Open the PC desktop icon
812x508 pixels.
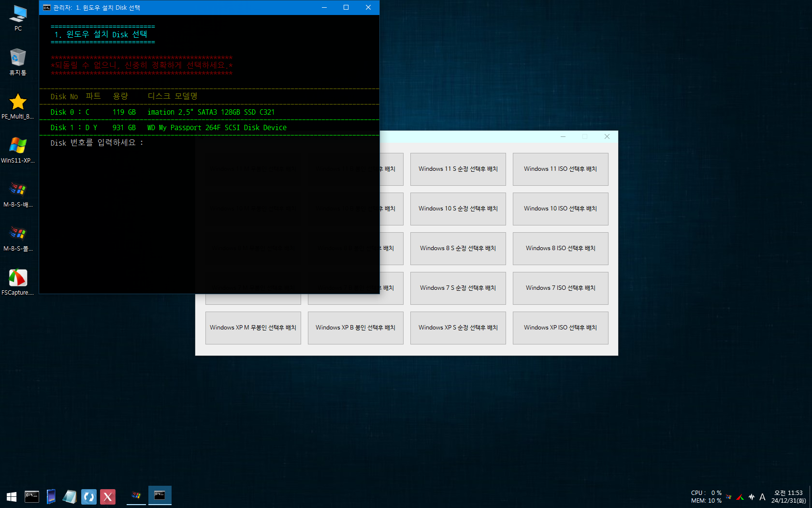tap(18, 18)
